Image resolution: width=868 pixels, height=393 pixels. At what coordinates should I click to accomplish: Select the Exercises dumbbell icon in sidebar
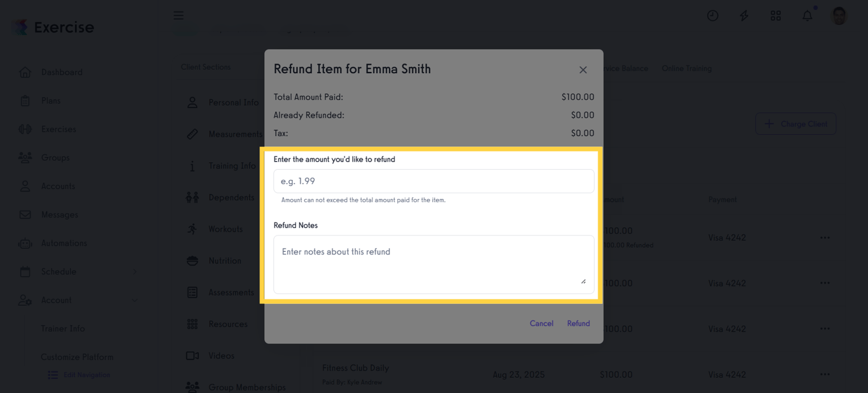tap(25, 129)
